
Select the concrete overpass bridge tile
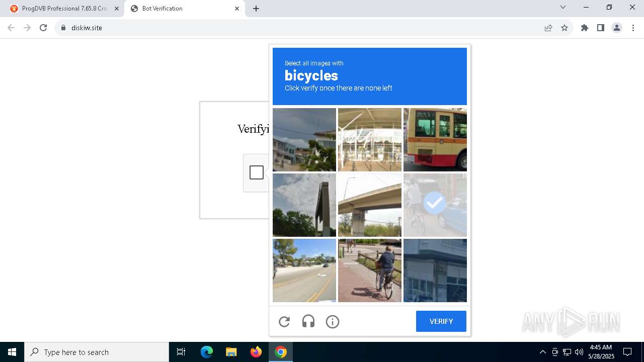pos(370,205)
